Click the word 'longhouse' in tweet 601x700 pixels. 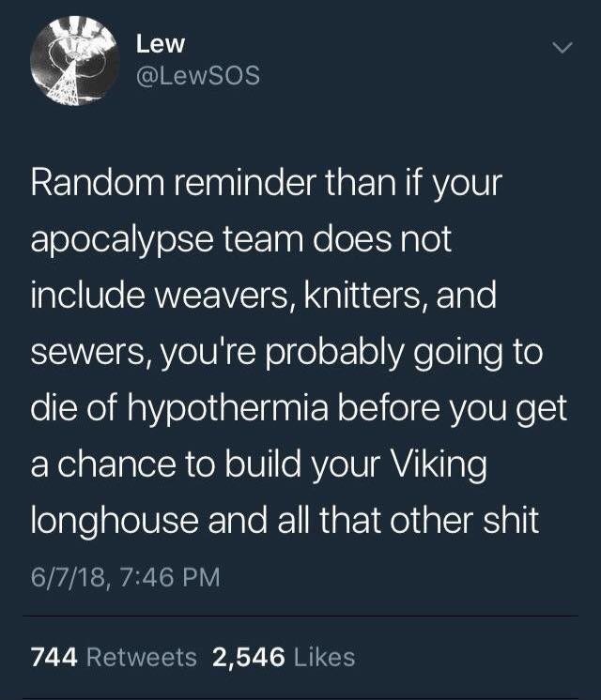click(x=115, y=522)
